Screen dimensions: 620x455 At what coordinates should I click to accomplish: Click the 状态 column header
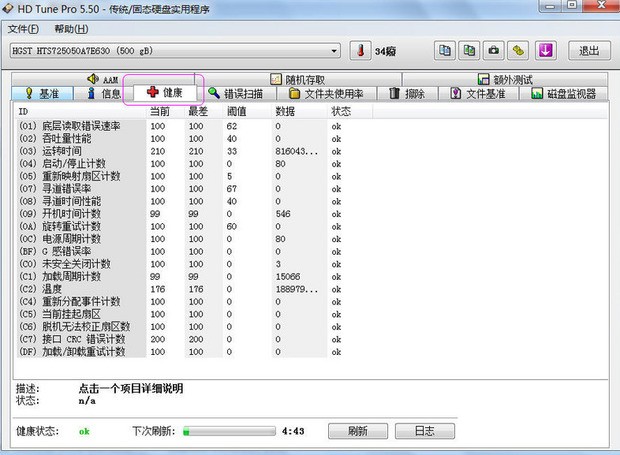pyautogui.click(x=350, y=111)
